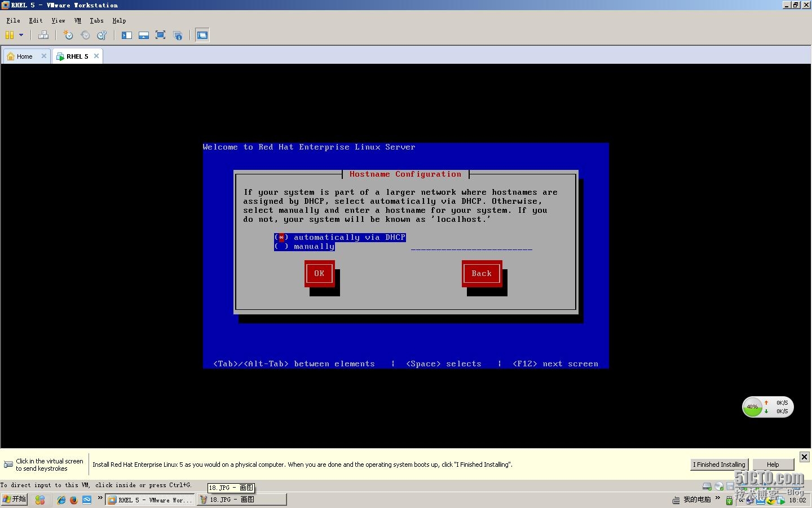Open the power options dropdown arrow
This screenshot has height=508, width=812.
[x=21, y=35]
